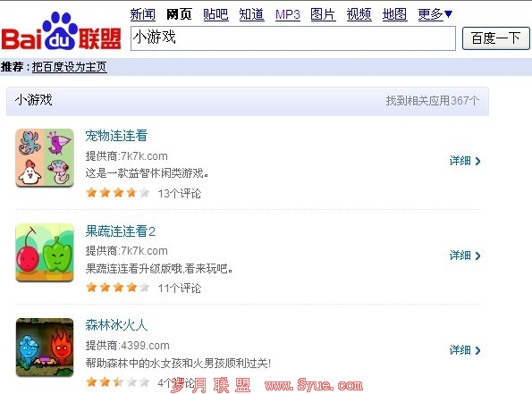Click the star rating of 果蔬连连看2
The width and height of the screenshot is (532, 394).
pyautogui.click(x=118, y=288)
